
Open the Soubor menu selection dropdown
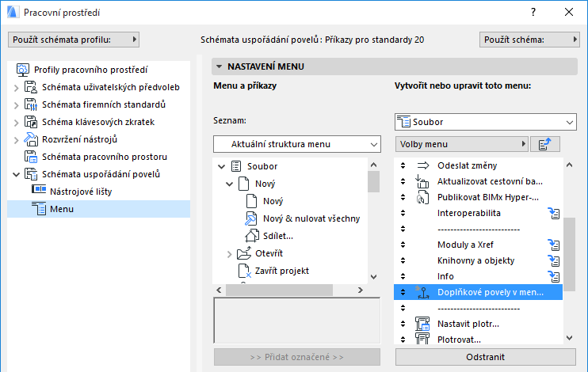(x=485, y=122)
